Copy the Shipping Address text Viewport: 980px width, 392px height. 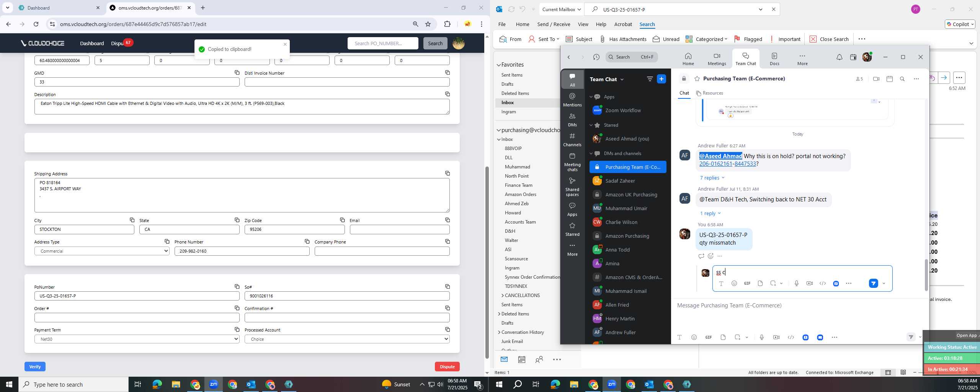(447, 173)
